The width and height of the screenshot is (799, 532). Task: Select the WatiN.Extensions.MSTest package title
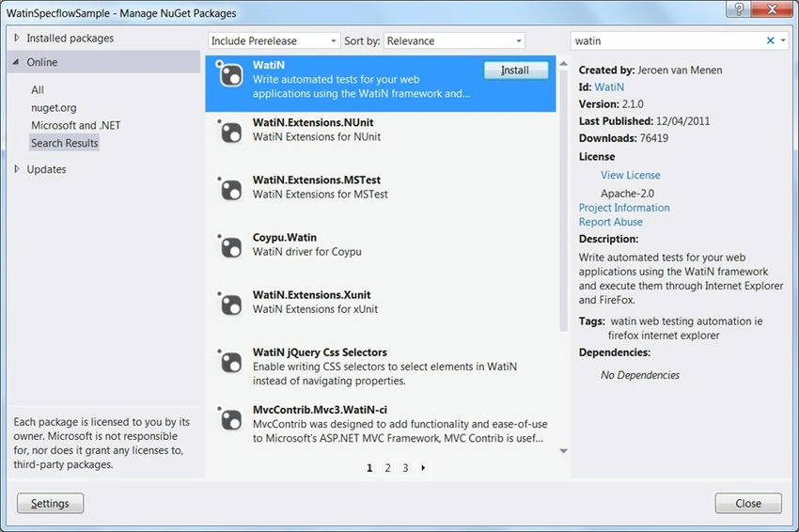[317, 180]
